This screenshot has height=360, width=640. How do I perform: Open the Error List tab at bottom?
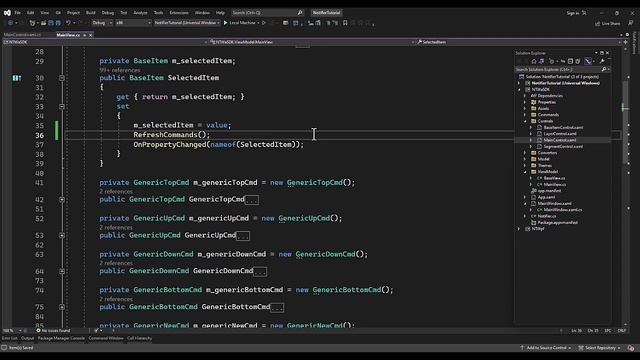point(10,338)
